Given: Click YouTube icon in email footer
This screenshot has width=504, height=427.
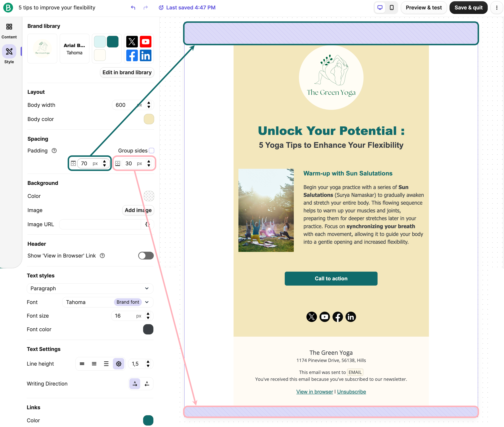Looking at the screenshot, I should coord(325,317).
